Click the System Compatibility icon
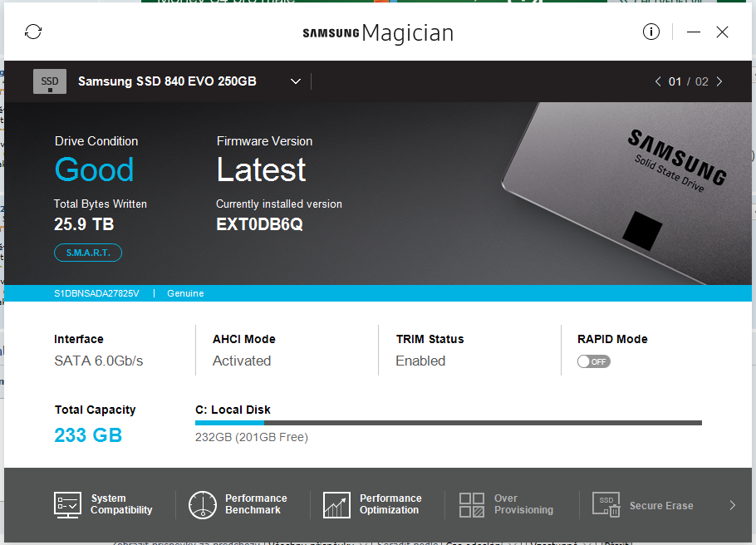Screen dimensions: 756x545 click(67, 504)
